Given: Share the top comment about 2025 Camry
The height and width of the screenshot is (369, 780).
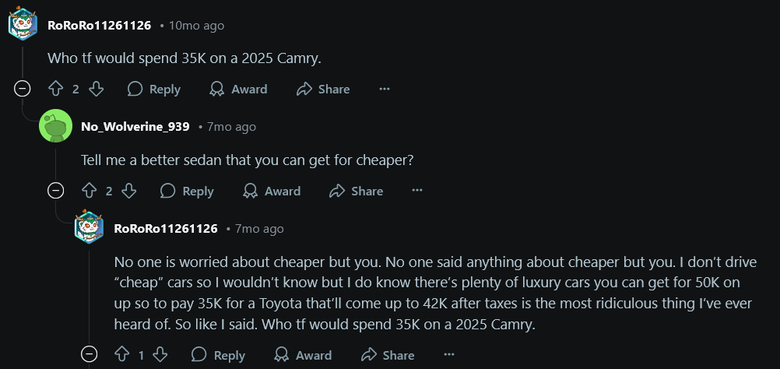Looking at the screenshot, I should pyautogui.click(x=323, y=89).
